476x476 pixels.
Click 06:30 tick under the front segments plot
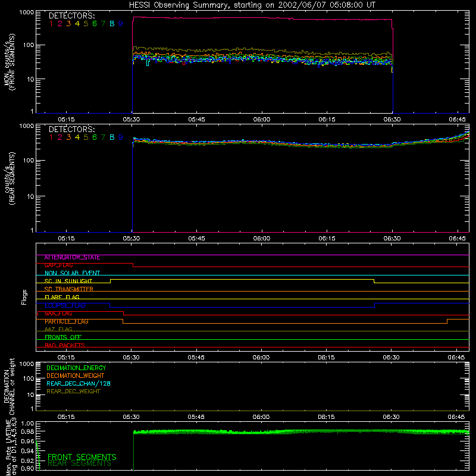pyautogui.click(x=392, y=120)
